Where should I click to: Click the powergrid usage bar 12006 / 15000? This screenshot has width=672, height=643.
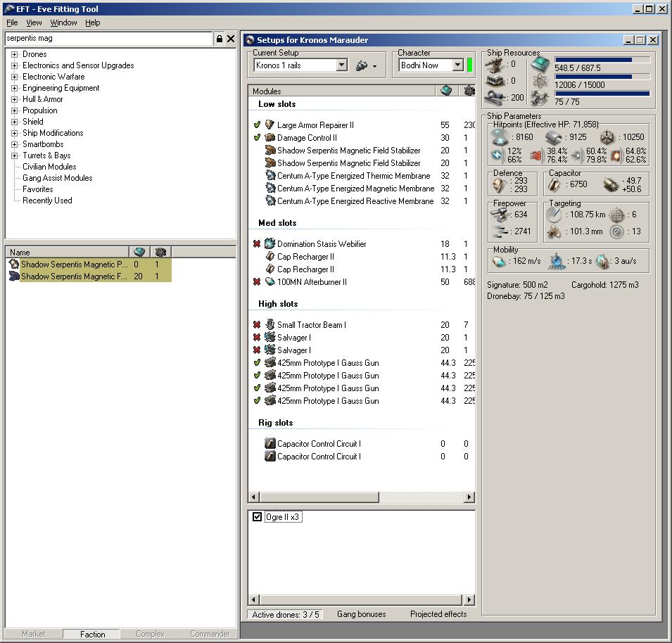pos(602,77)
